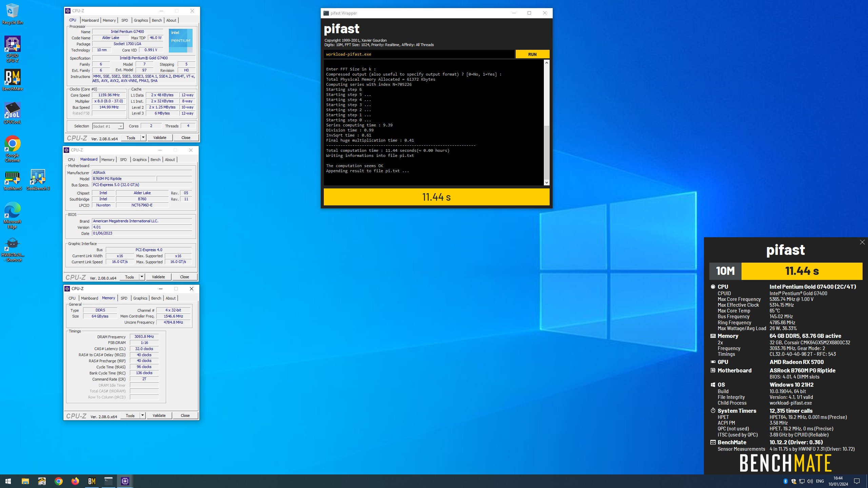The height and width of the screenshot is (488, 868).
Task: Click the pifast console scrollbar thumb
Action: [x=547, y=152]
